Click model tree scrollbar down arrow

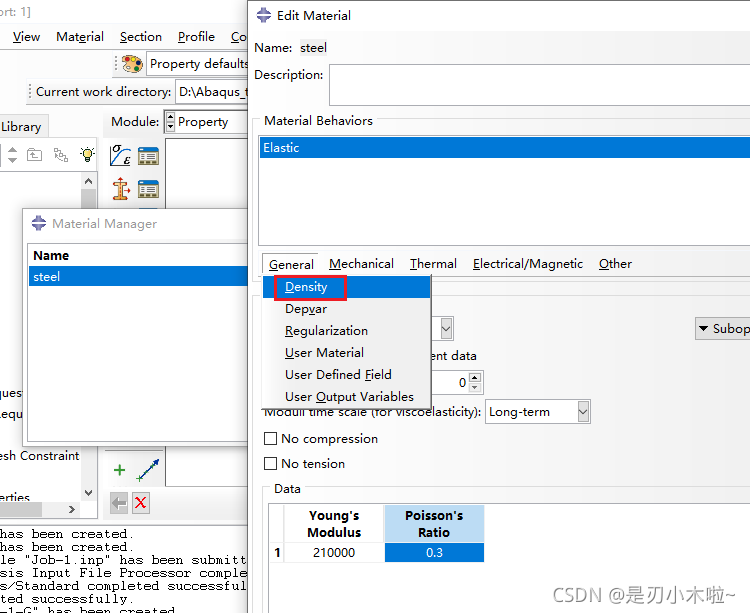pyautogui.click(x=88, y=493)
